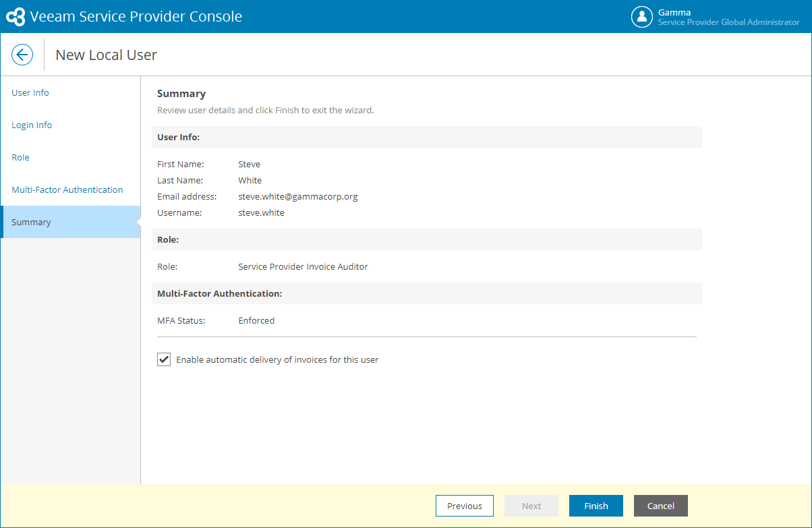812x528 pixels.
Task: Click the Next button
Action: point(531,506)
